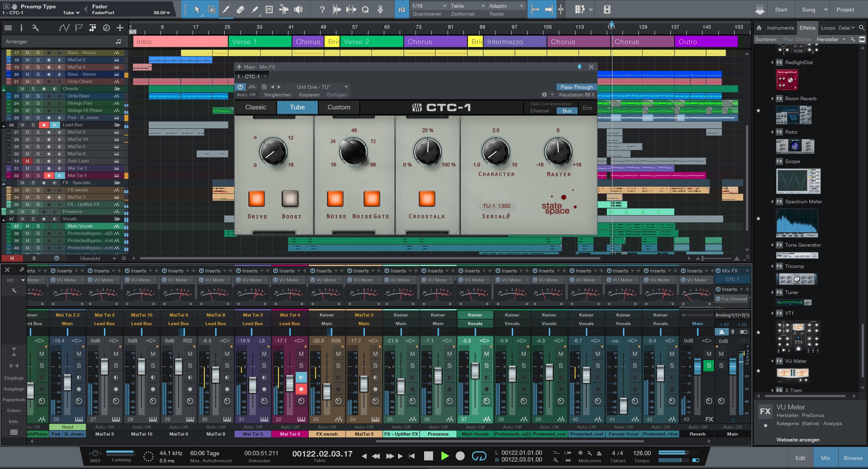Stop playback with the stop button
Viewport: 868px width, 469px height.
[x=428, y=456]
